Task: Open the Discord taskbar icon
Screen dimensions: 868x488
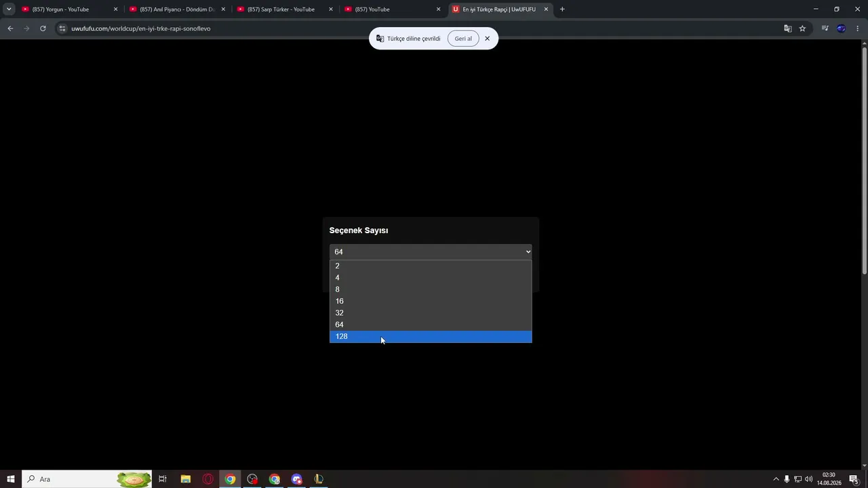Action: 296,479
